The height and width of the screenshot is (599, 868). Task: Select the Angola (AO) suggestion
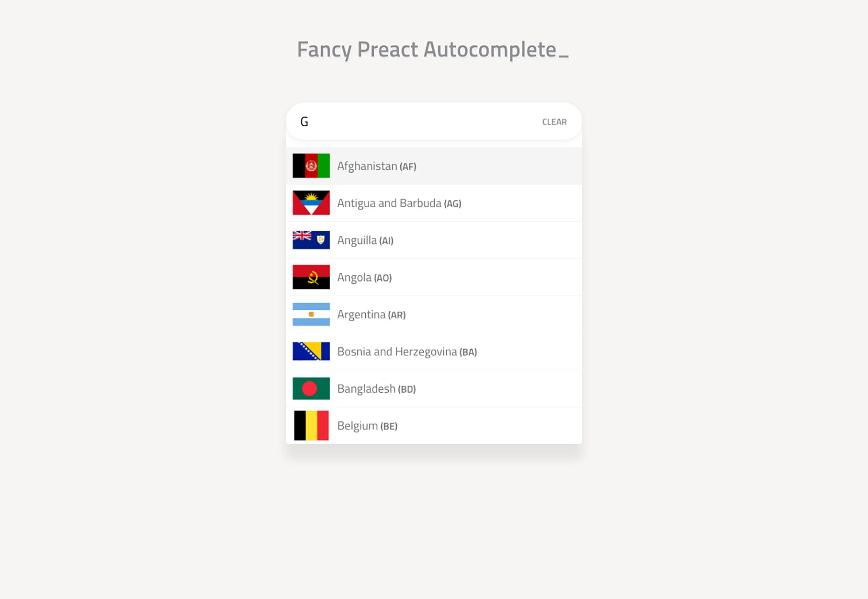pyautogui.click(x=434, y=278)
